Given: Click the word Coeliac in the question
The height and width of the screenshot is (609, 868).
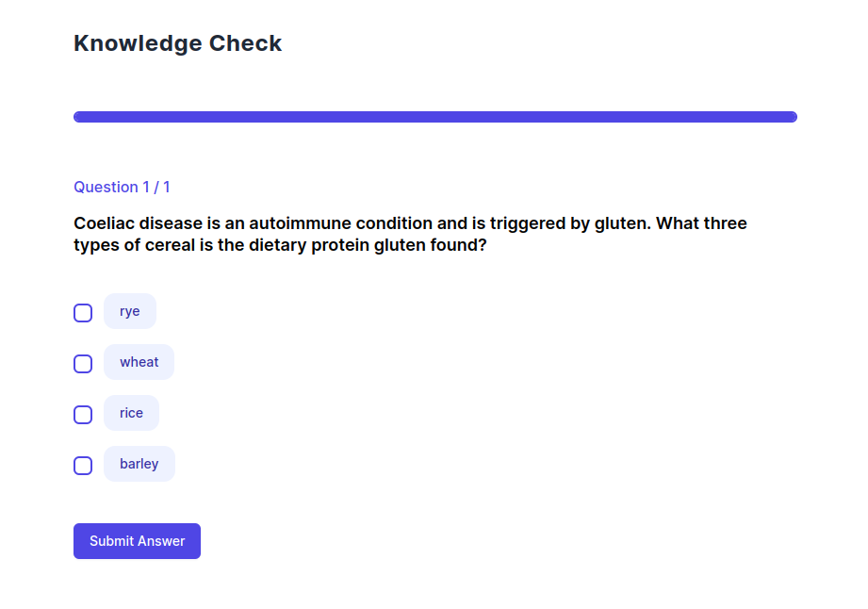Looking at the screenshot, I should pyautogui.click(x=104, y=224).
